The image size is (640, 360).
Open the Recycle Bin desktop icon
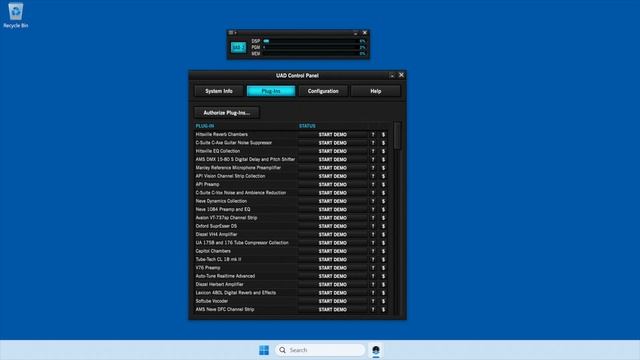(x=16, y=16)
